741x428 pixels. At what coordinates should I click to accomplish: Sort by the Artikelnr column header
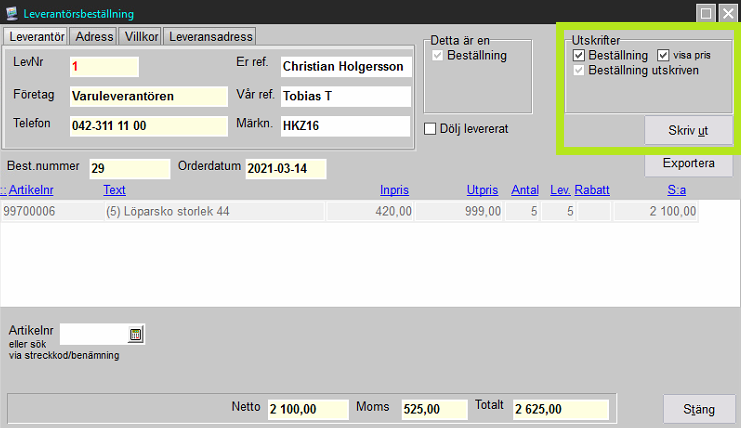tap(30, 190)
